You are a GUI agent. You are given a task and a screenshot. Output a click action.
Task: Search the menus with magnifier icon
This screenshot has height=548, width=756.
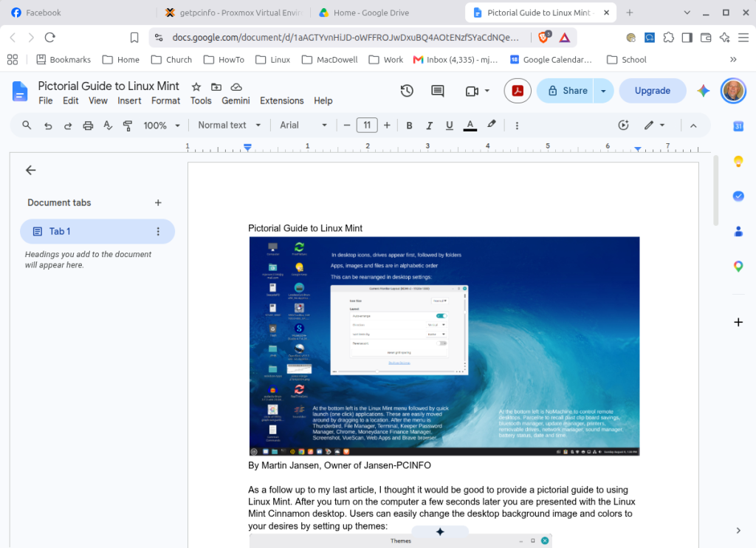coord(27,126)
